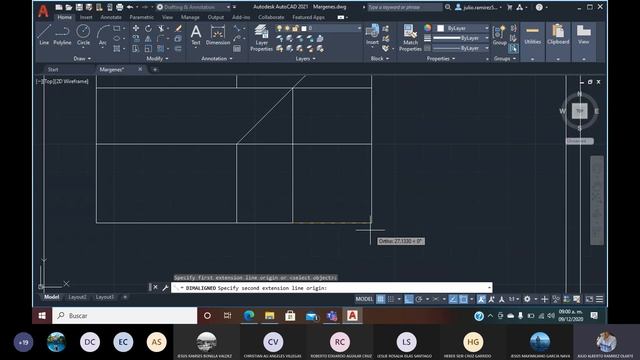Screen dimensions: 640x360
Task: Switch to the Manage ribbon tab
Action: (x=190, y=17)
